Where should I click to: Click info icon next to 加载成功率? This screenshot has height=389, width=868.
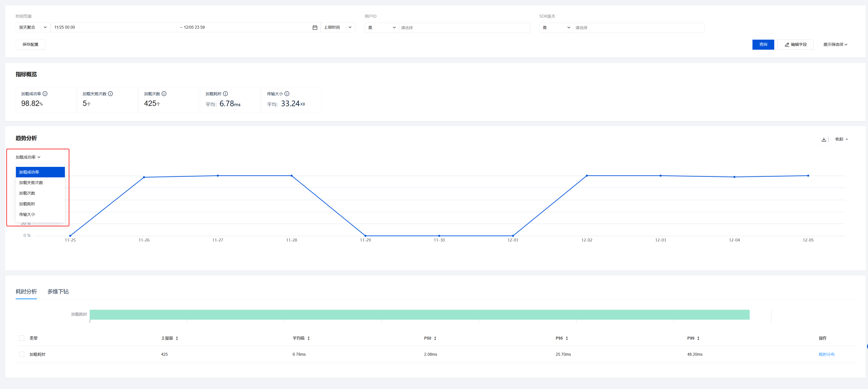(x=45, y=94)
